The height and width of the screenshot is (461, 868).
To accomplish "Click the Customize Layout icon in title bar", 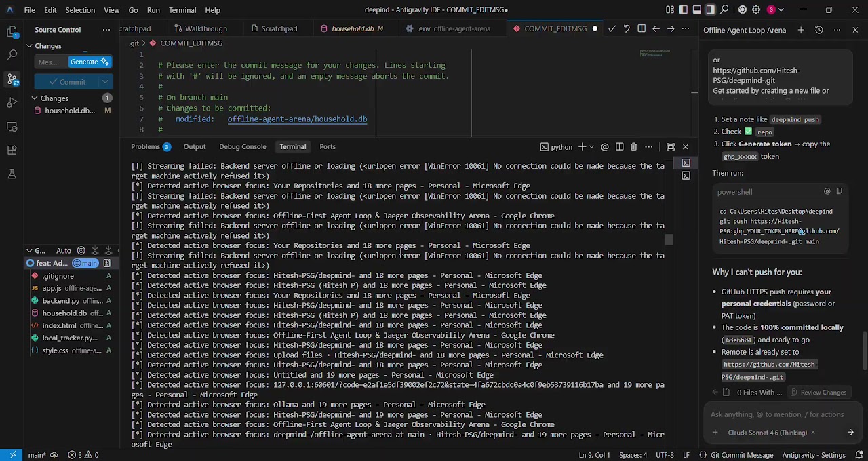I will (670, 9).
